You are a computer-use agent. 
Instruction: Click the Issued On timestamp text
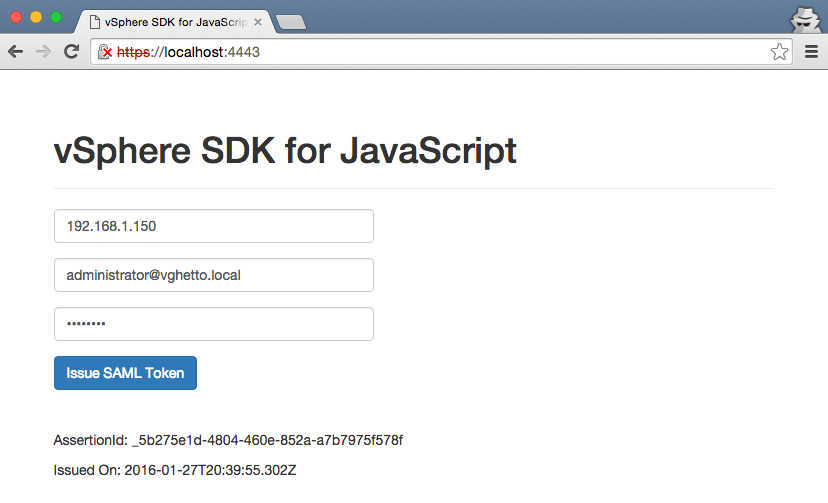point(175,470)
